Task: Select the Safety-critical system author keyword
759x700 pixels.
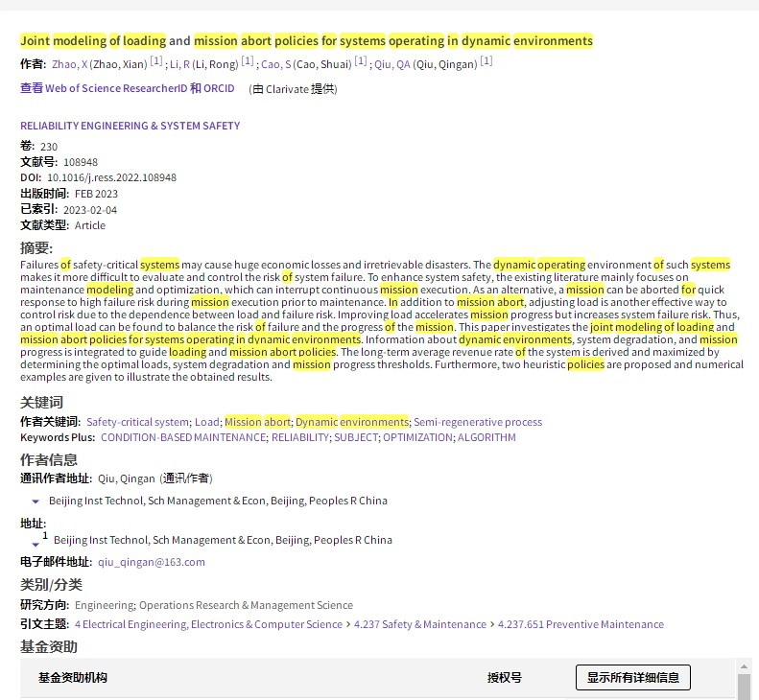Action: pos(137,422)
